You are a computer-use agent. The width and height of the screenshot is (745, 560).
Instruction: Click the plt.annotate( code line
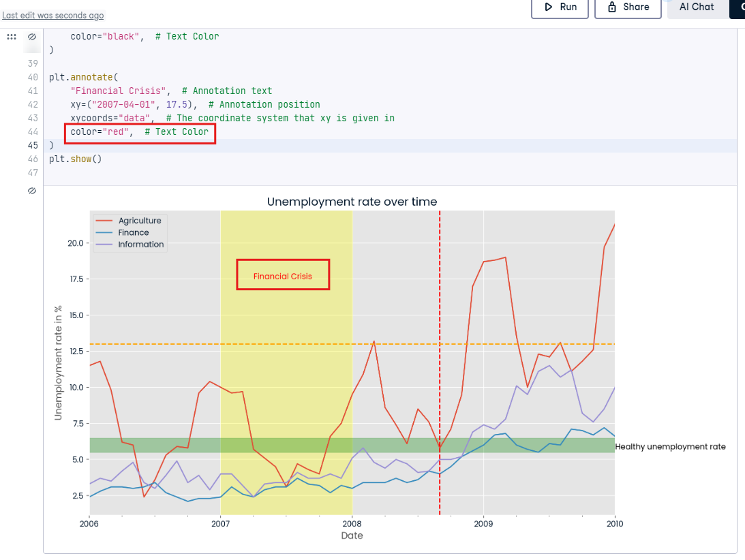pyautogui.click(x=84, y=77)
